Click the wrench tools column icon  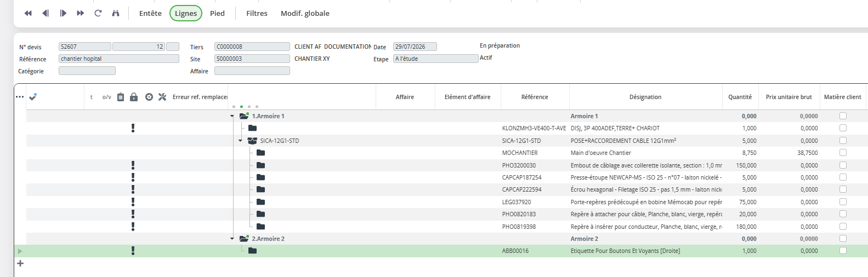coord(162,97)
